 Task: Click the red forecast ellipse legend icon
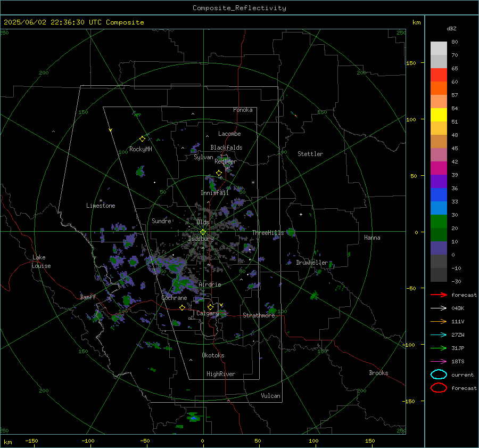click(439, 388)
